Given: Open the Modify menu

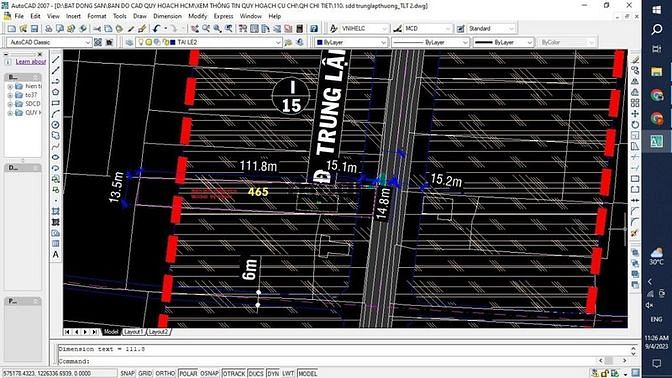Looking at the screenshot, I should 198,16.
